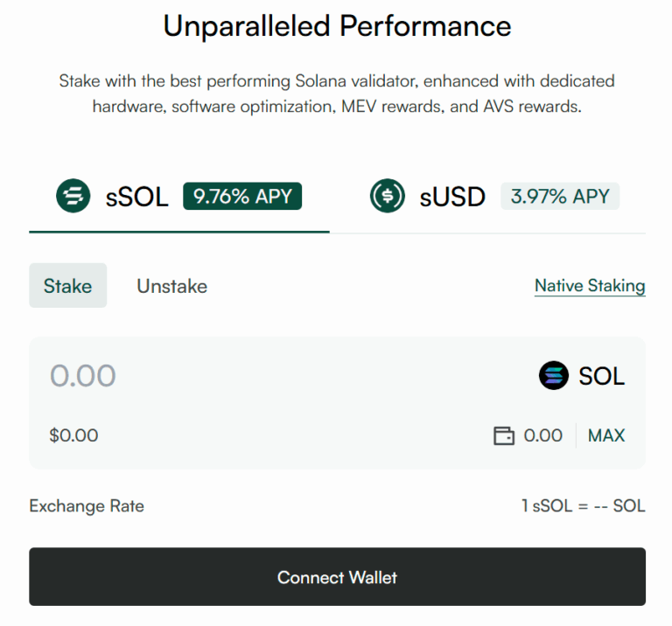This screenshot has width=672, height=626.
Task: Click the wallet balance icon
Action: 504,435
